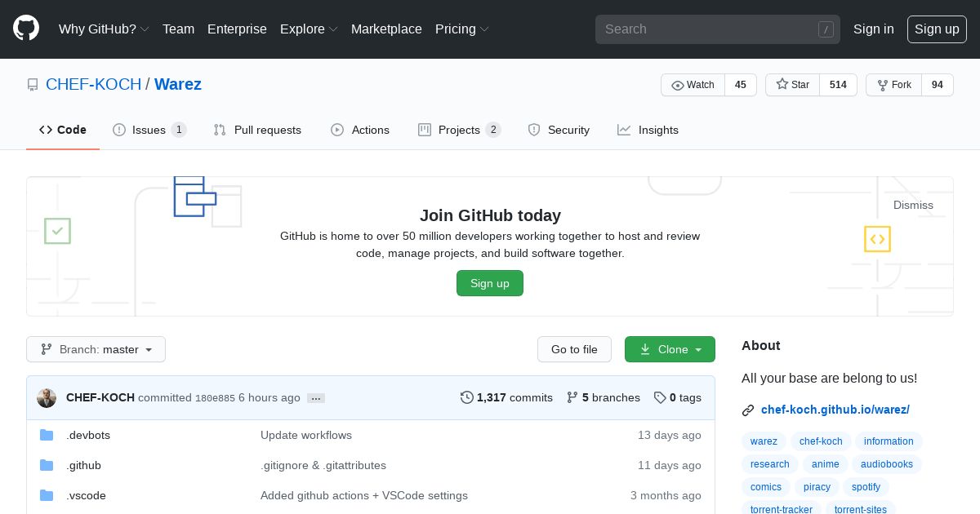
Task: Star the repository with the Star button
Action: click(x=792, y=85)
